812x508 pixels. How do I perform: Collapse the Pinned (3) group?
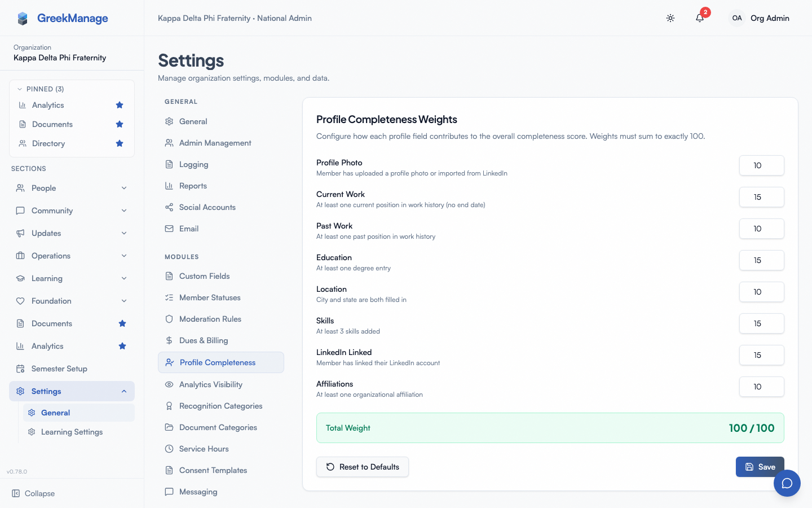[40, 89]
